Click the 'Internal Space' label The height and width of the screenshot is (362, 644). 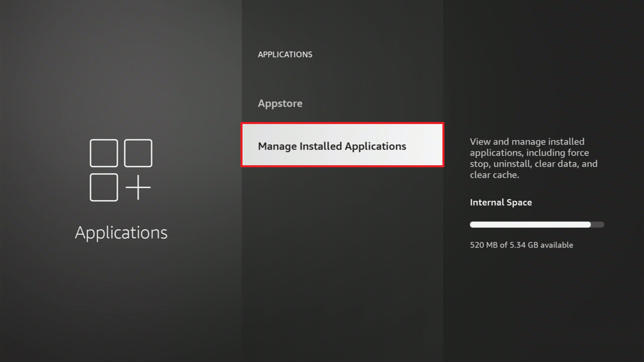click(x=500, y=202)
